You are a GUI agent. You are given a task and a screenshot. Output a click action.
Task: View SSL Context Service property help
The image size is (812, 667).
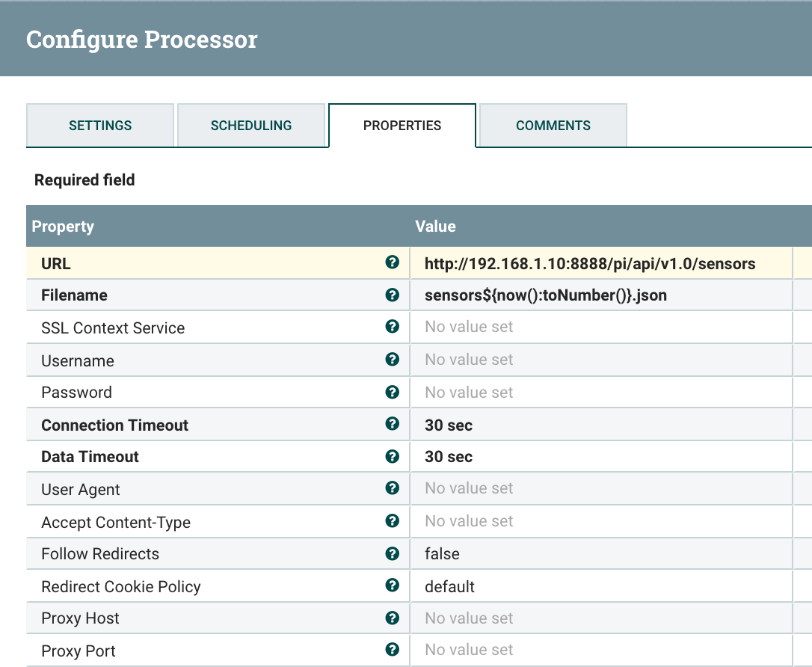pos(392,328)
